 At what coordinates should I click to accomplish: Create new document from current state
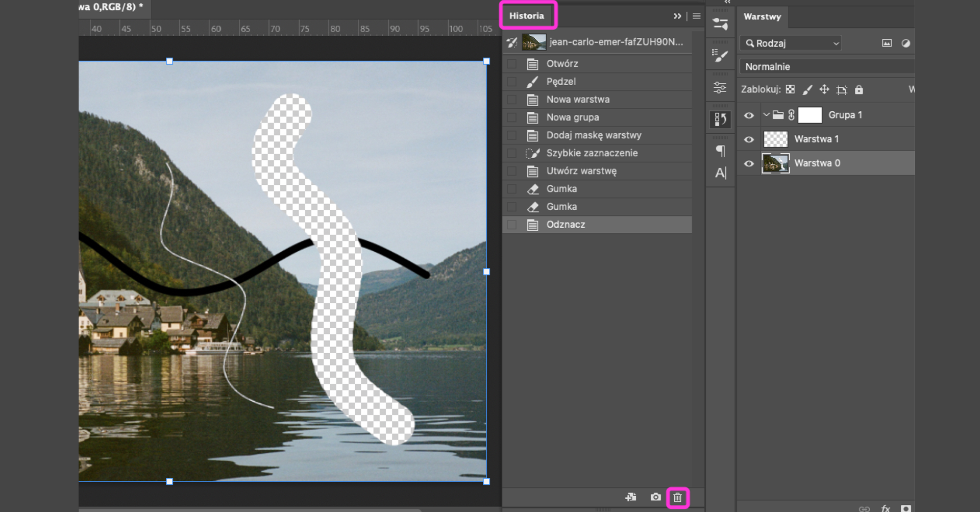click(x=631, y=497)
